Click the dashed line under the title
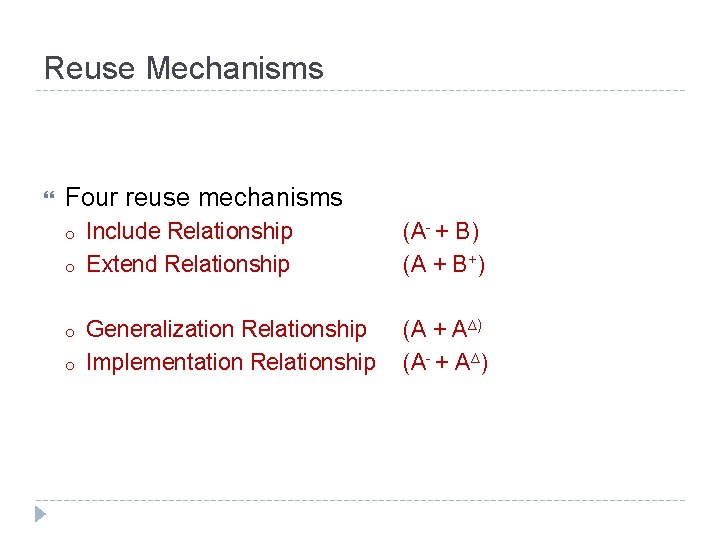The width and height of the screenshot is (720, 540). pyautogui.click(x=360, y=90)
